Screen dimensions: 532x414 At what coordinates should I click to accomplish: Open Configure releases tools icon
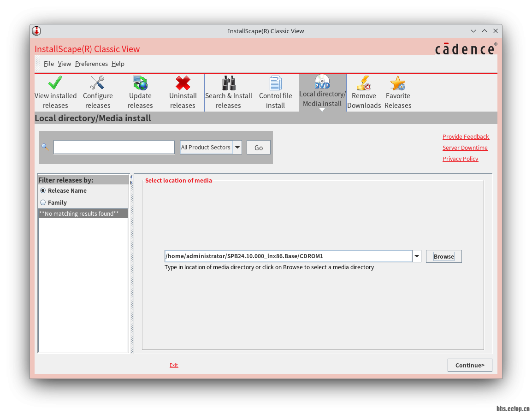[x=97, y=83]
